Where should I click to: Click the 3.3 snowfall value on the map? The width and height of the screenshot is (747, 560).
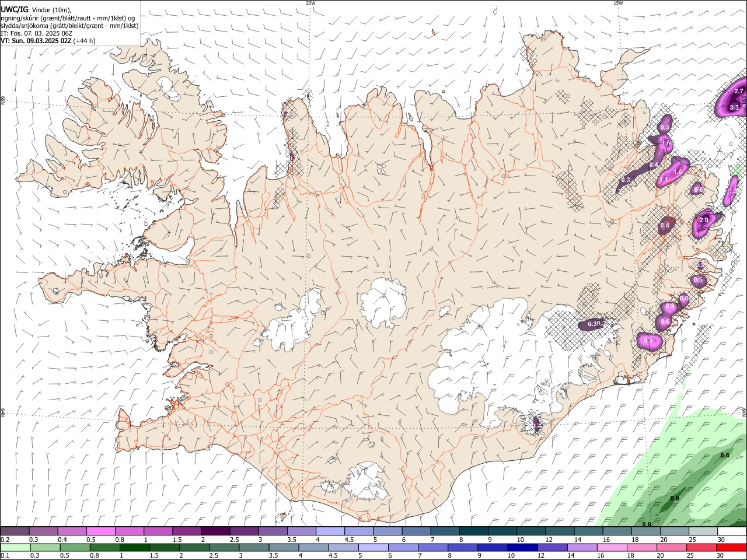[x=734, y=108]
